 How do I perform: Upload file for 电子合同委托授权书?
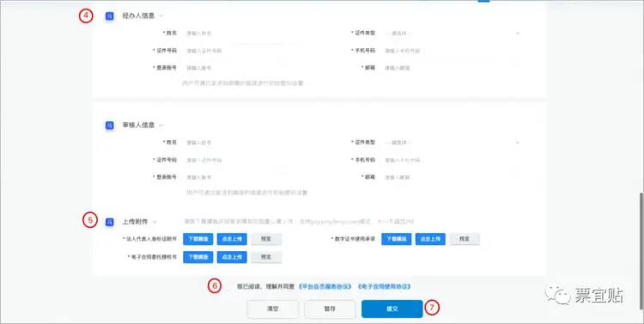pos(232,257)
